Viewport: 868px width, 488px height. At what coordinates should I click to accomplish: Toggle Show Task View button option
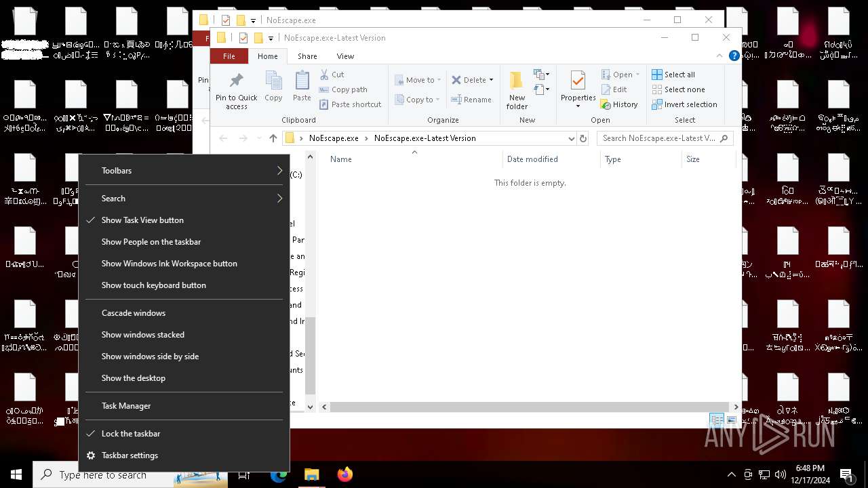[184, 220]
